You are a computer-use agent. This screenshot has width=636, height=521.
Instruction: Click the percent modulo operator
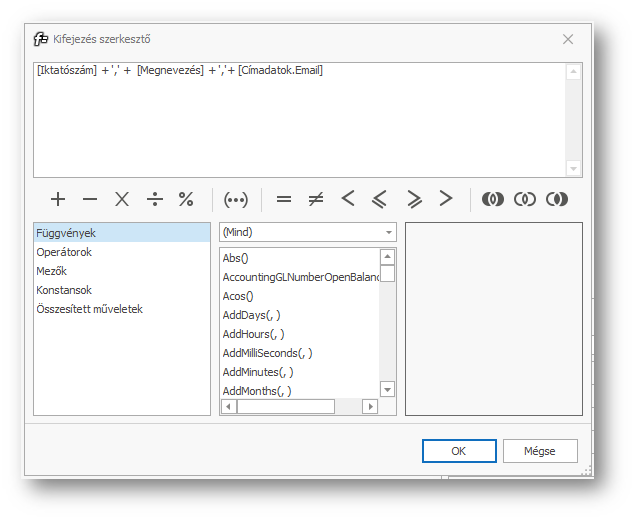(186, 199)
